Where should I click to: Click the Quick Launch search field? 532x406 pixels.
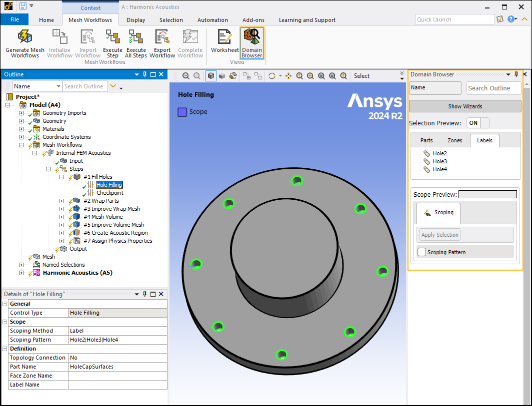(454, 19)
